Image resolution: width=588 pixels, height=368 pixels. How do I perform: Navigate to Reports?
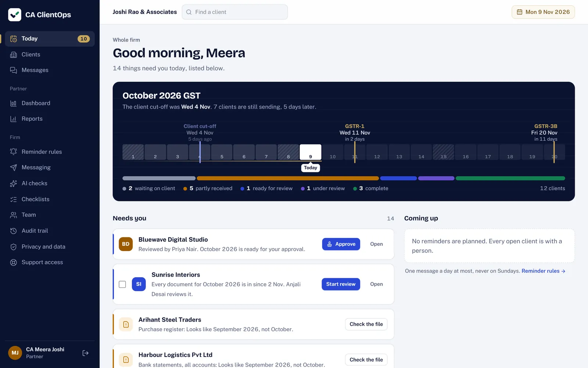point(50,119)
